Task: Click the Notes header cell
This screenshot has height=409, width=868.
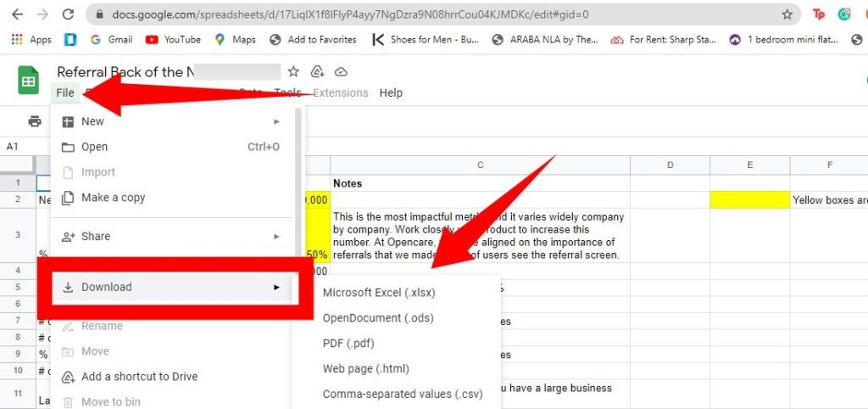Action: tap(480, 183)
